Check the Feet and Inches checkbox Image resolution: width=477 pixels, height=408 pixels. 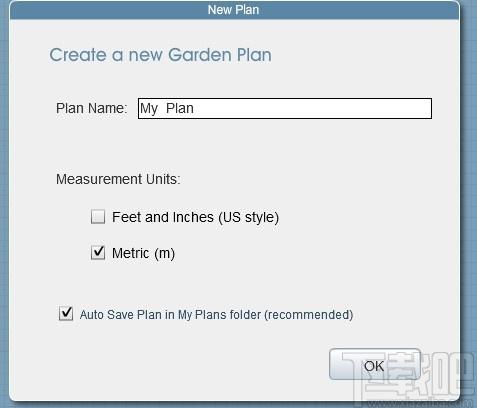click(98, 217)
